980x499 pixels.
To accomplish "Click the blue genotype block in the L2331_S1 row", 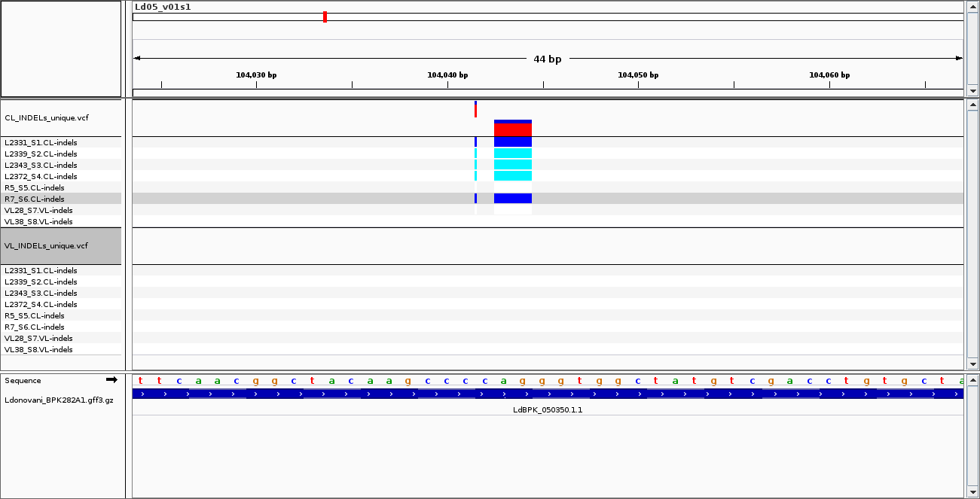I will [513, 142].
